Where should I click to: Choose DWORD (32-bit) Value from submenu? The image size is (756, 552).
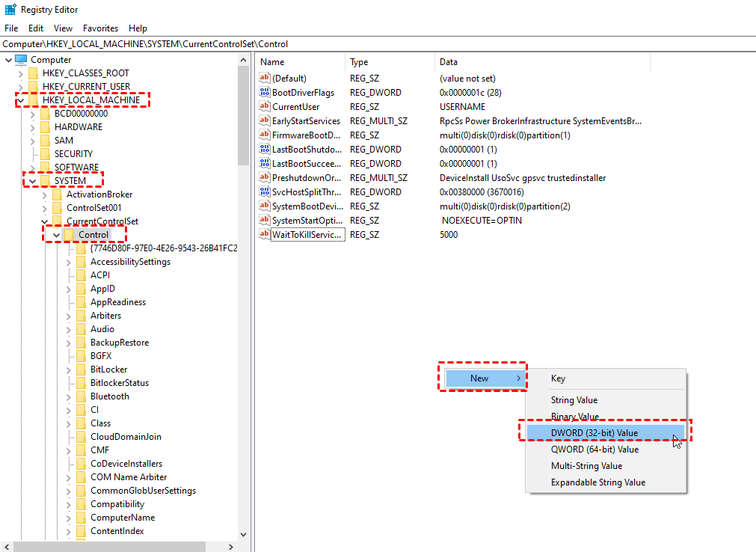tap(605, 433)
